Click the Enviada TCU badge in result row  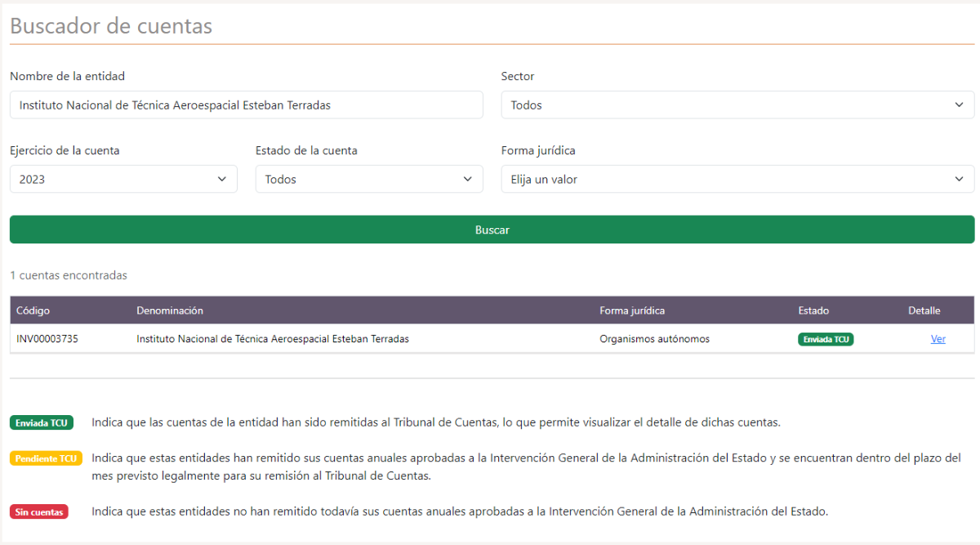(x=826, y=339)
